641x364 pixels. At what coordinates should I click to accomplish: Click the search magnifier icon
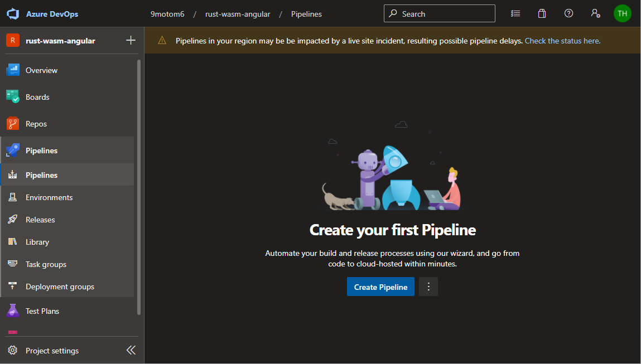pos(393,13)
